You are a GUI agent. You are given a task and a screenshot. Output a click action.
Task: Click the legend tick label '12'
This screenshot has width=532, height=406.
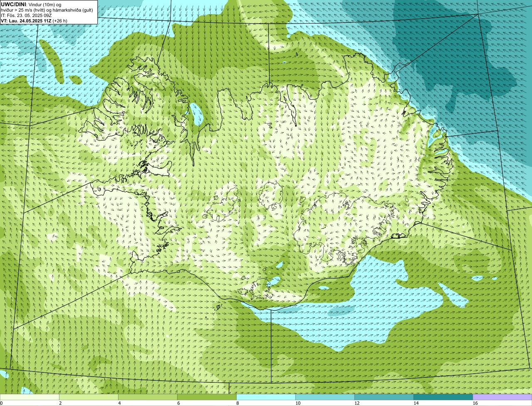coord(357,403)
